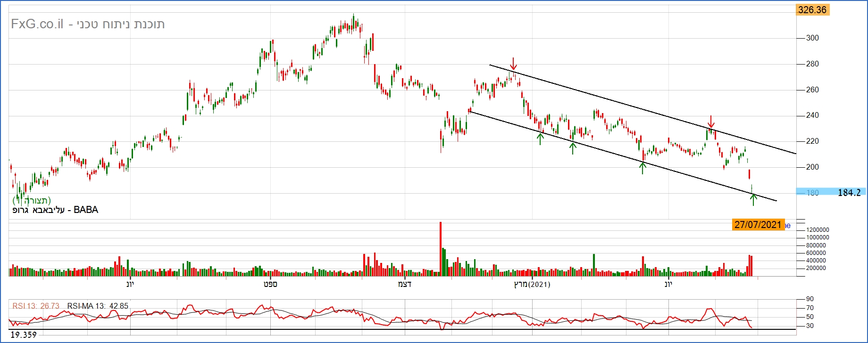868x343 pixels.
Task: Click the 70 level on RSI axis
Action: coord(810,308)
